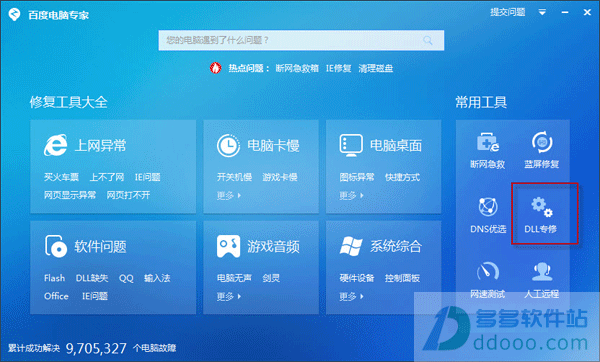Click IE问题 under 上网异常

[147, 177]
